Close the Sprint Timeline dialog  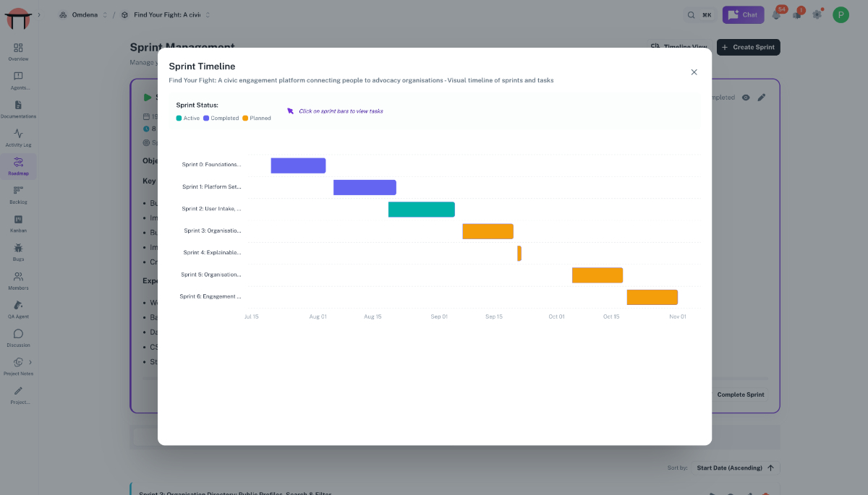[x=694, y=72]
